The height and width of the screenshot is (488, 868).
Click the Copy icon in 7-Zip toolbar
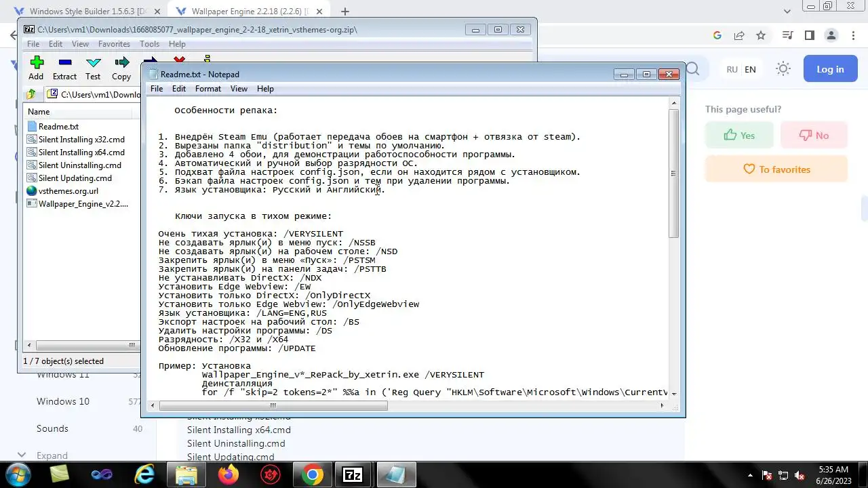click(x=121, y=62)
